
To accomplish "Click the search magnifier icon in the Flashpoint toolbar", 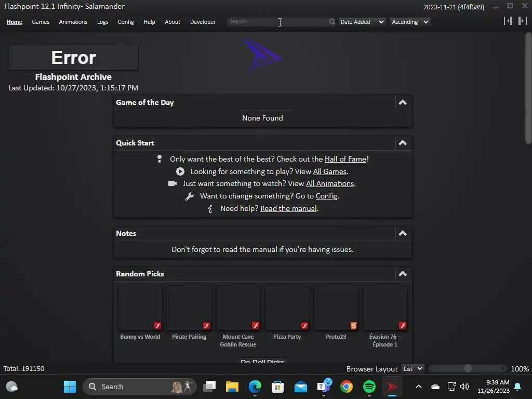I will point(332,22).
